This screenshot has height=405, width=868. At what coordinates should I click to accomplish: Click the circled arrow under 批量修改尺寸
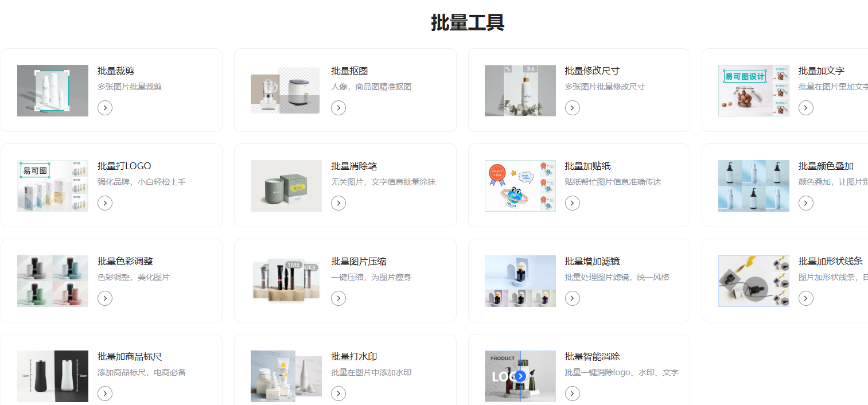573,108
